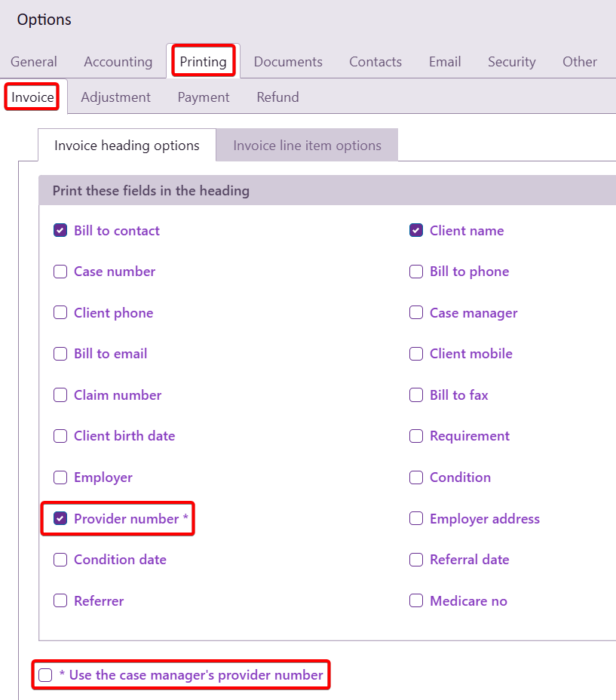Select the Refund sub-tab
This screenshot has width=616, height=700.
tap(277, 97)
